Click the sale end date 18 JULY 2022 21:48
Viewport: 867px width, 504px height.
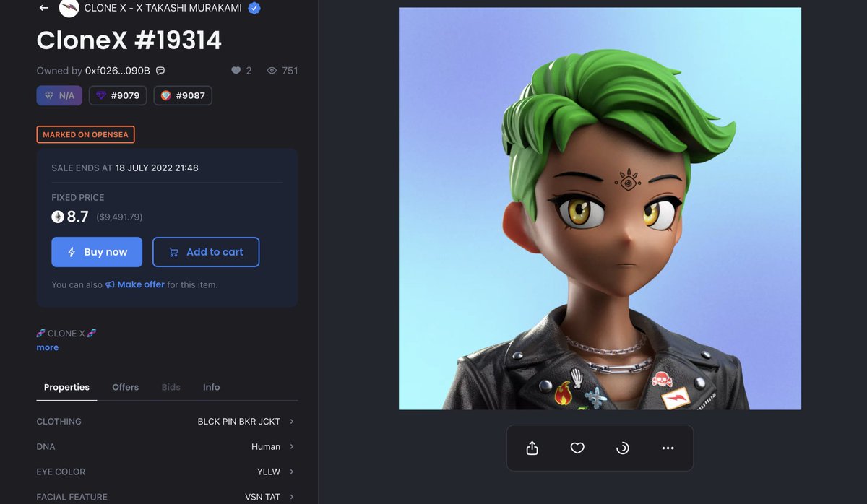tap(157, 168)
